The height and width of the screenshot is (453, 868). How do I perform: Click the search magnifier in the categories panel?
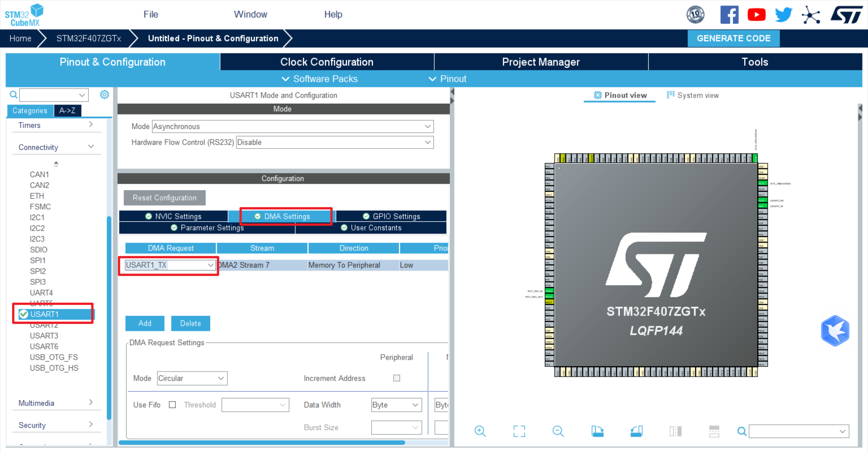pyautogui.click(x=14, y=95)
